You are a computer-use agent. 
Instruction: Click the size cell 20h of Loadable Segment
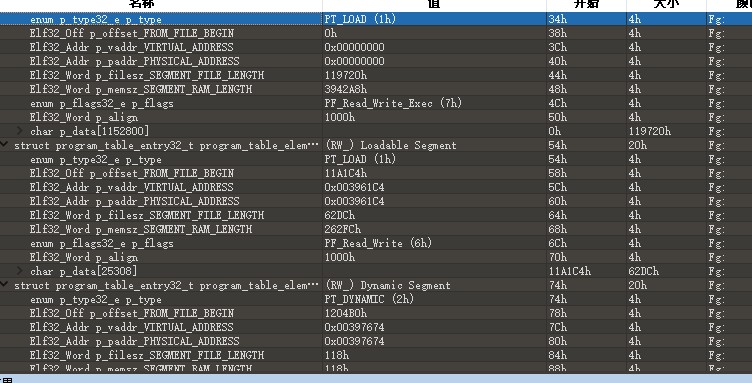click(637, 145)
